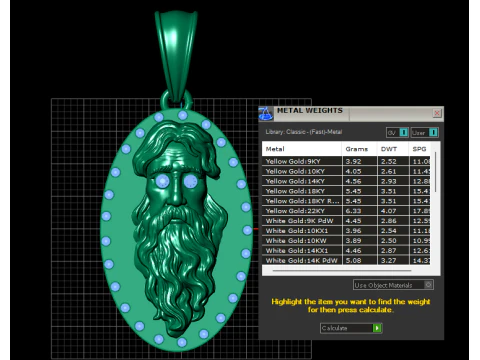The width and height of the screenshot is (480, 360).
Task: Select the White Gold:10KW row
Action: pos(346,241)
